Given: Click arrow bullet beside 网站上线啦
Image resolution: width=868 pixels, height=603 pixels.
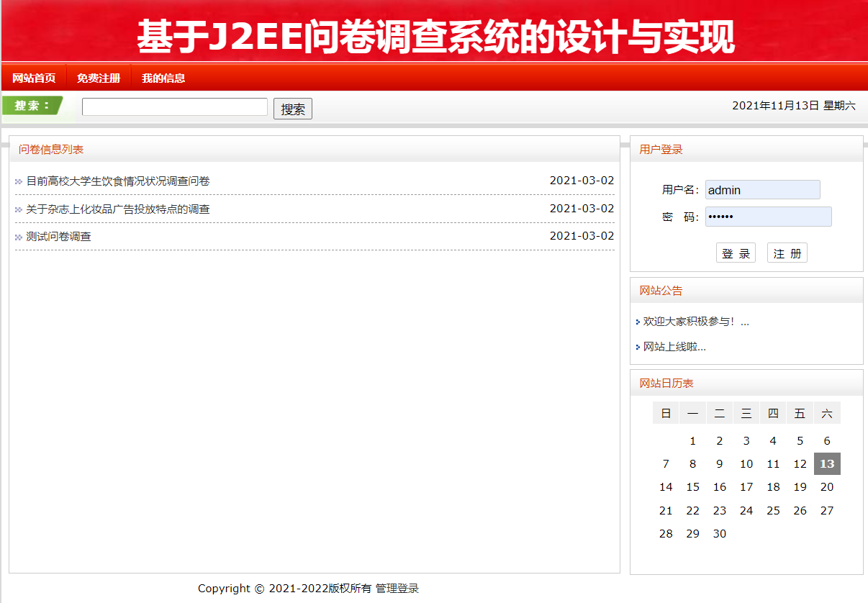Looking at the screenshot, I should pos(638,348).
